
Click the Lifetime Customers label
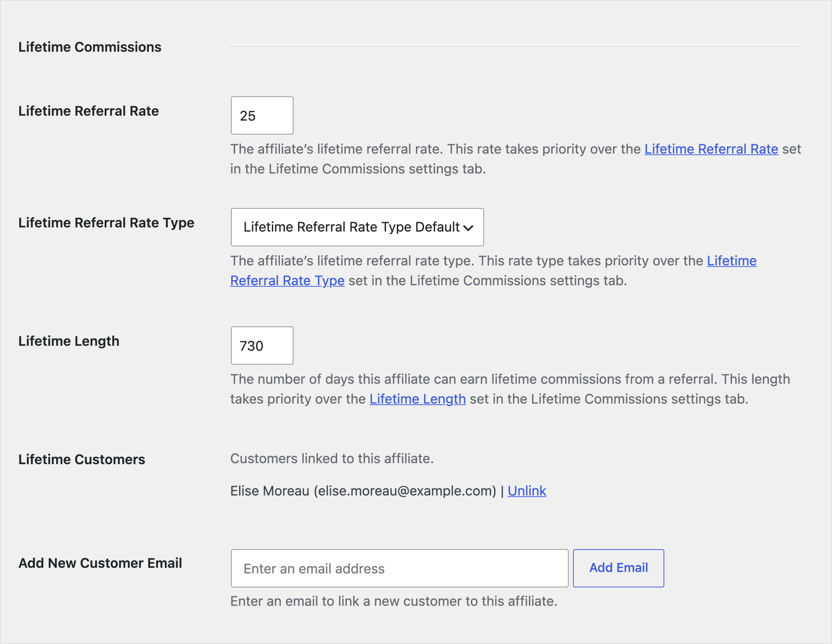(82, 460)
